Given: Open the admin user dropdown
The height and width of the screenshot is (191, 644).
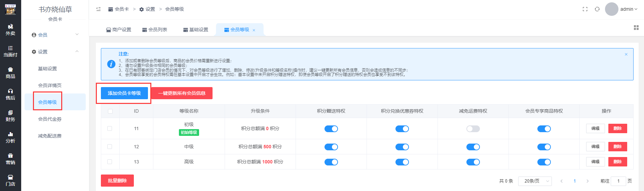Looking at the screenshot, I should click(628, 9).
